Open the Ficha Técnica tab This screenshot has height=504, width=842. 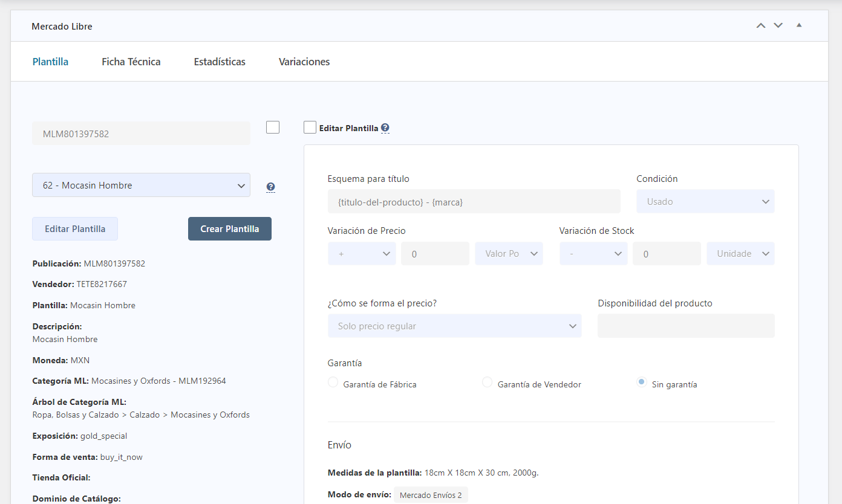click(131, 62)
